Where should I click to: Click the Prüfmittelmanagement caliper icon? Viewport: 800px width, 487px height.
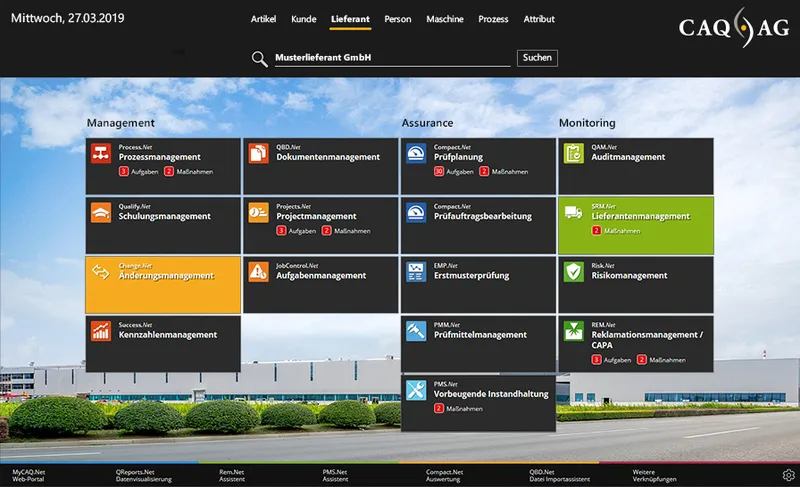(416, 331)
